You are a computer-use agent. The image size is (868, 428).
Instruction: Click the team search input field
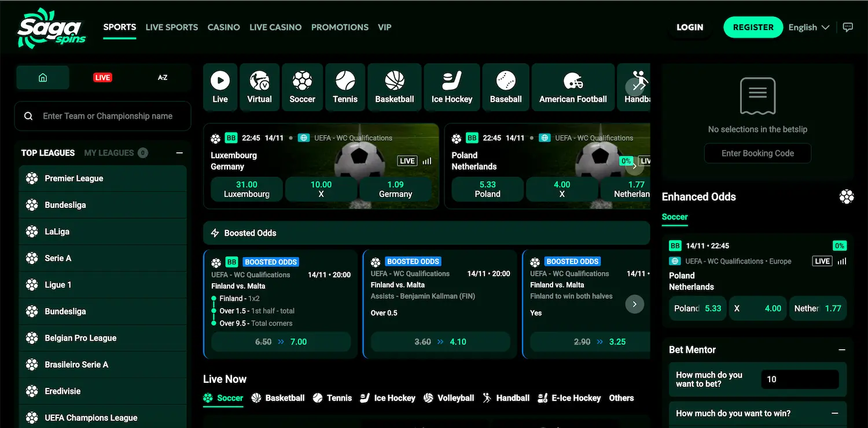[102, 116]
